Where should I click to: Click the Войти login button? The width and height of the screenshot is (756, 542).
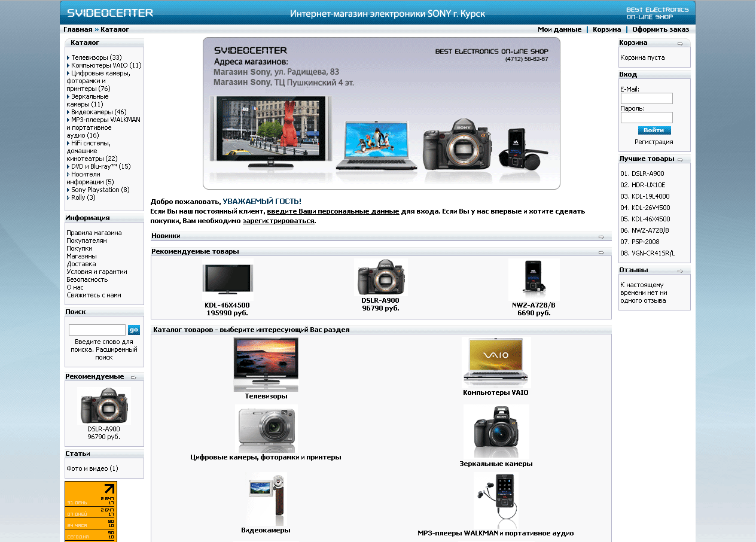(654, 130)
